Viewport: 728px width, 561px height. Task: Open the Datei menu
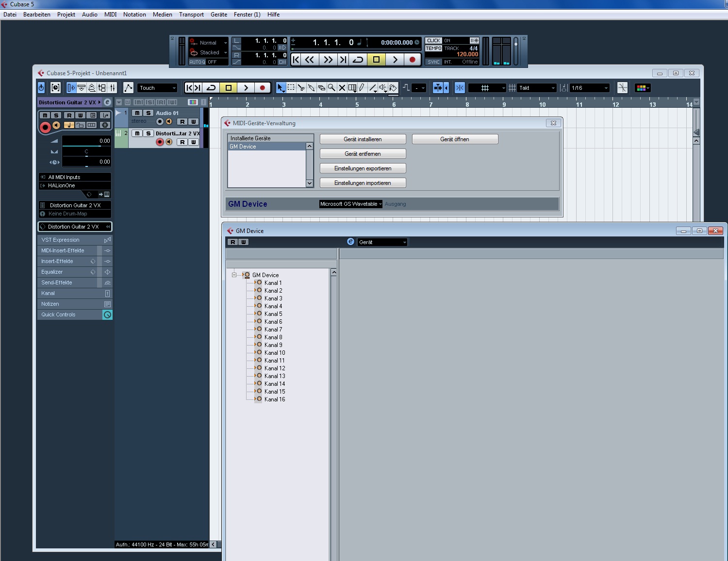point(10,15)
